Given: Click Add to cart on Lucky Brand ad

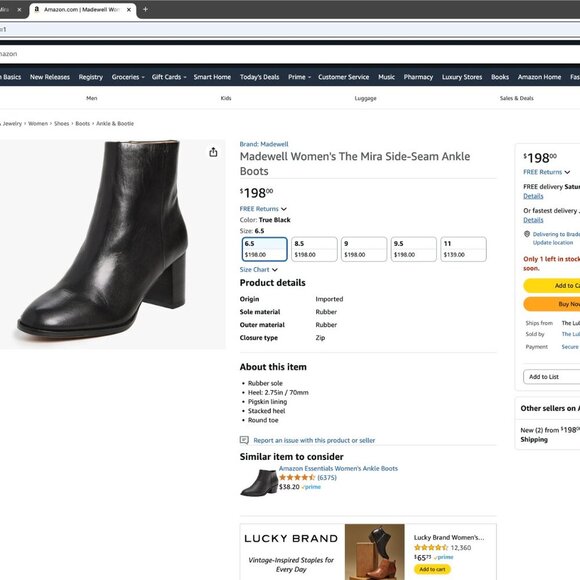Looking at the screenshot, I should 432,569.
